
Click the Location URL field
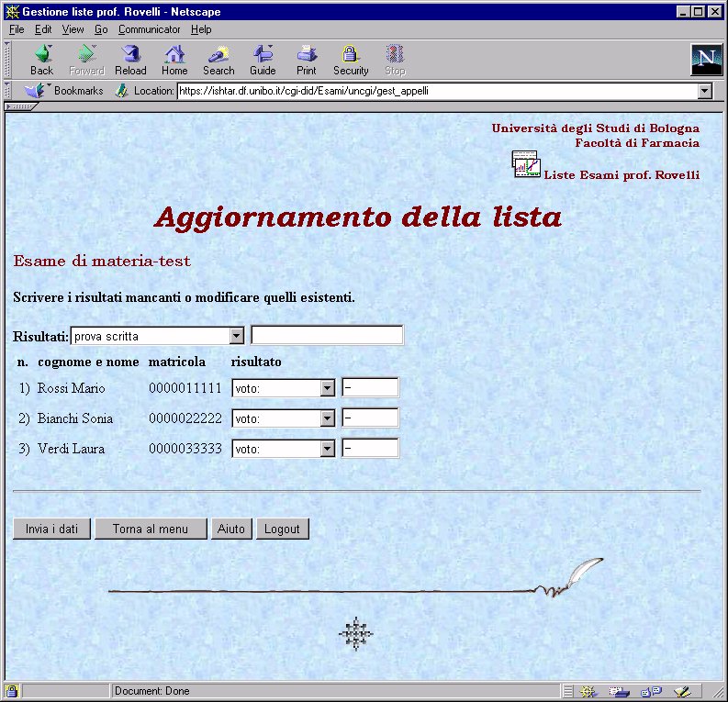[436, 91]
